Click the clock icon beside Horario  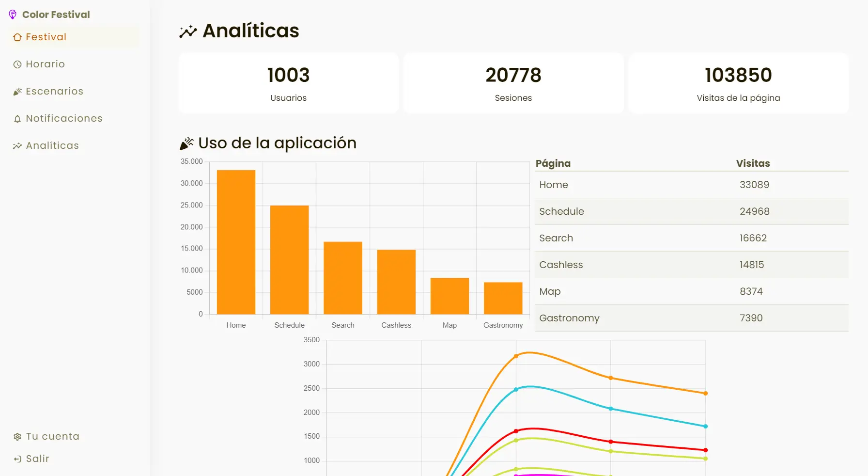click(17, 64)
